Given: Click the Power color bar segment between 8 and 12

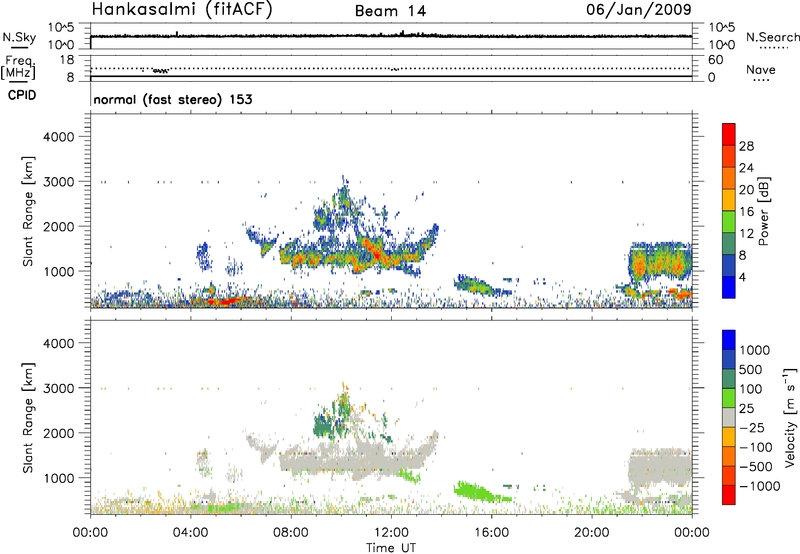Looking at the screenshot, I should [x=729, y=244].
